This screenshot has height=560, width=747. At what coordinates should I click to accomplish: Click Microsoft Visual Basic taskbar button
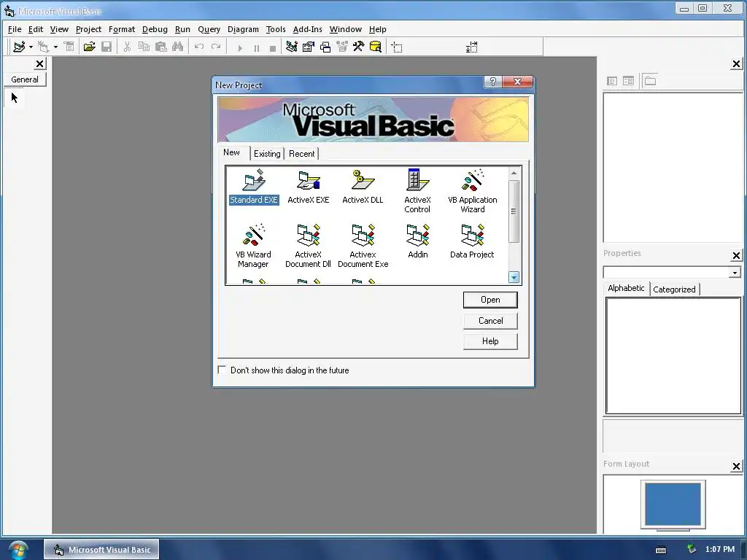click(101, 550)
